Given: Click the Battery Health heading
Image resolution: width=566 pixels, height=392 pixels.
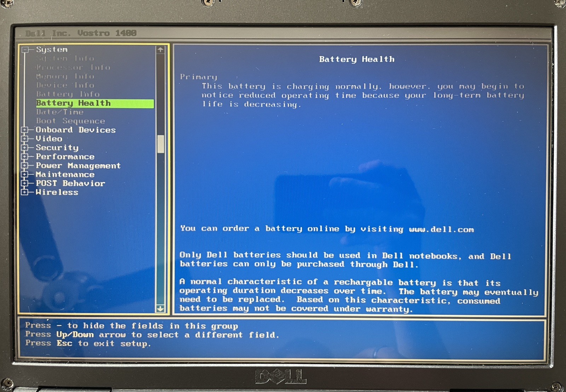Looking at the screenshot, I should pyautogui.click(x=357, y=59).
